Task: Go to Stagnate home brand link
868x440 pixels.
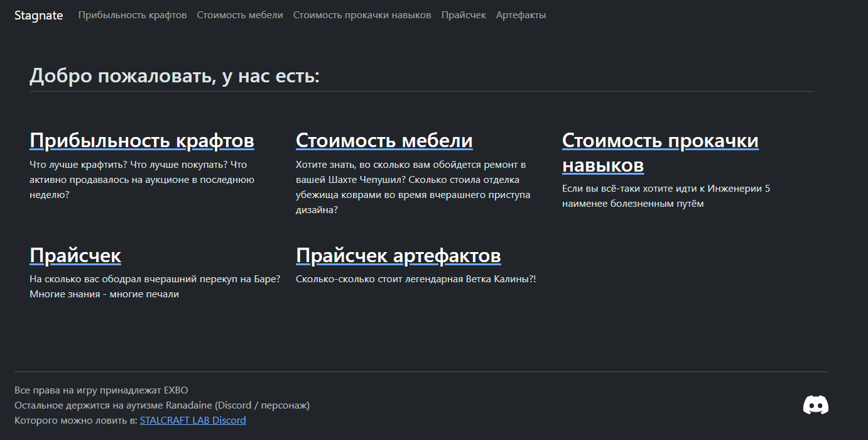Action: 39,15
